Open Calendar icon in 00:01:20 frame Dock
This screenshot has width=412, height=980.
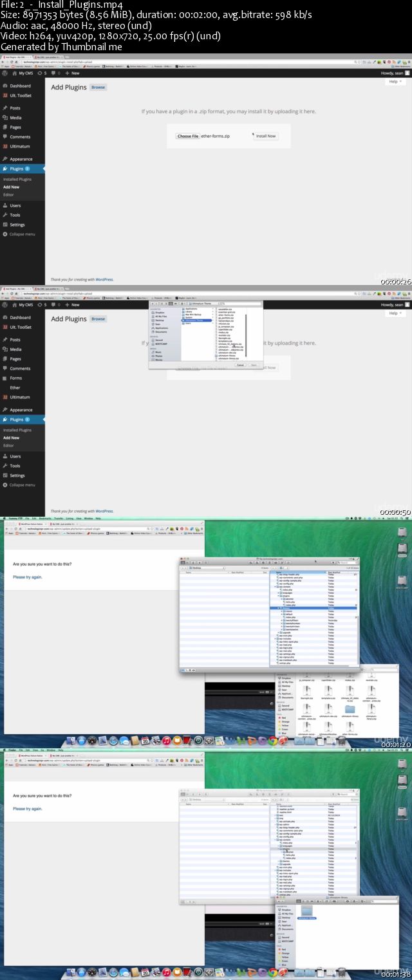click(145, 740)
